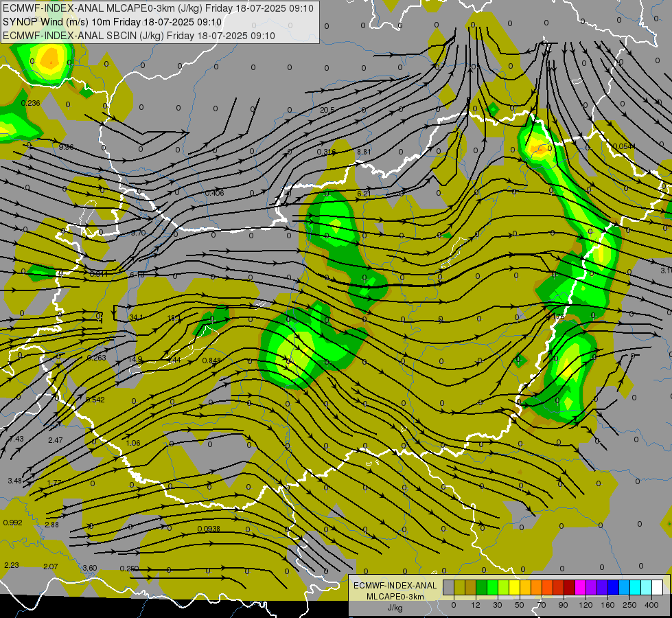Click the legend scale label 160
Screen dimensions: 672x618
(x=607, y=605)
